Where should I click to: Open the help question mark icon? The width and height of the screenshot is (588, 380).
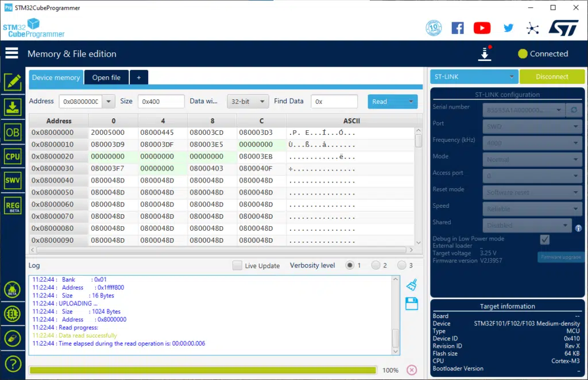tap(13, 364)
